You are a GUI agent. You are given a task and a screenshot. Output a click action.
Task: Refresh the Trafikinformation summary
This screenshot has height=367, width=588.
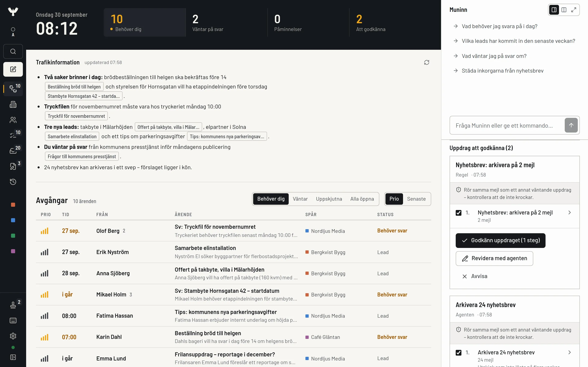coord(427,62)
